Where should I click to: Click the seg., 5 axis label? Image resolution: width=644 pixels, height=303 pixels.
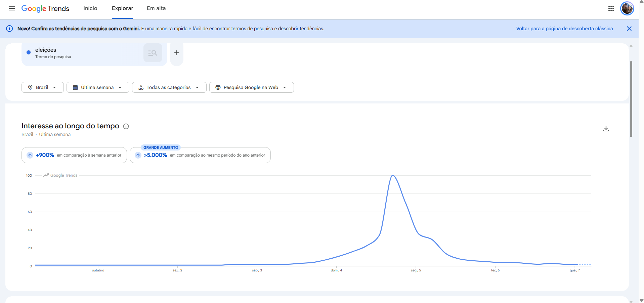[416, 270]
